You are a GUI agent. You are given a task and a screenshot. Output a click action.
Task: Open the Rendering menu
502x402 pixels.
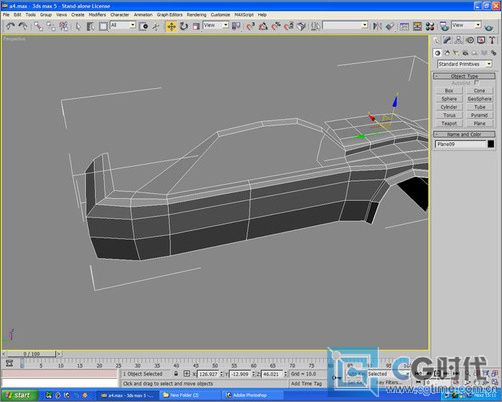click(x=196, y=15)
